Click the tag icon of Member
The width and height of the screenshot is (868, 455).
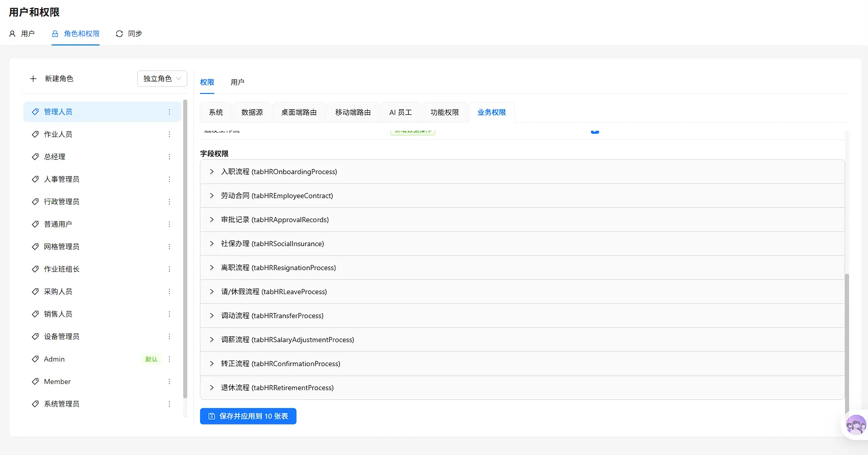35,381
